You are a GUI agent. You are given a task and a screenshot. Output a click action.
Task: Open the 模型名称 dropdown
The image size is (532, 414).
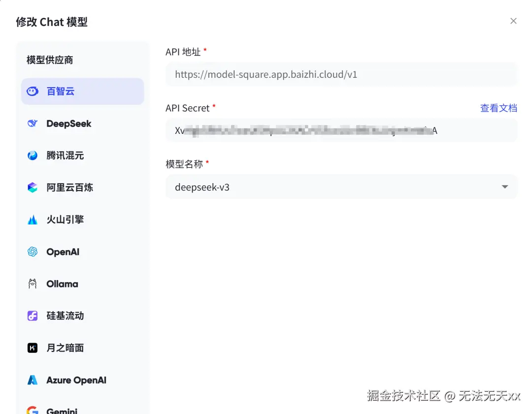coord(341,187)
